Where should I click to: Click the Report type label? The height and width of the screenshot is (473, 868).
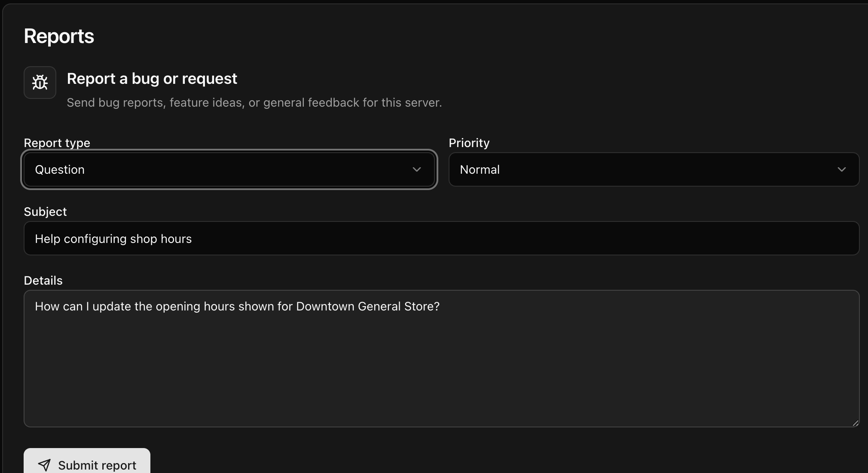[x=57, y=143]
